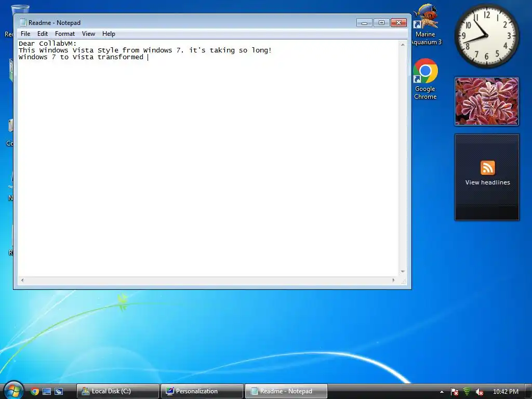Click the Notepad icon in title bar
Screen dimensions: 532x399
coord(23,22)
